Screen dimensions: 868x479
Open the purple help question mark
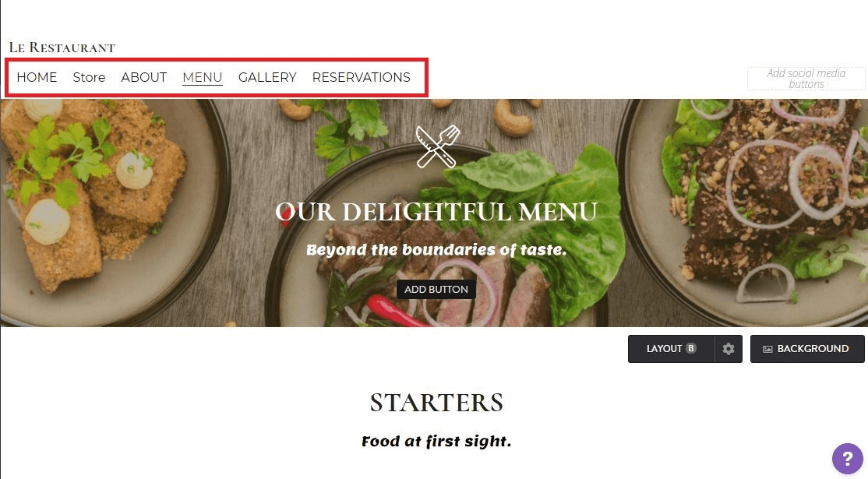tap(847, 459)
